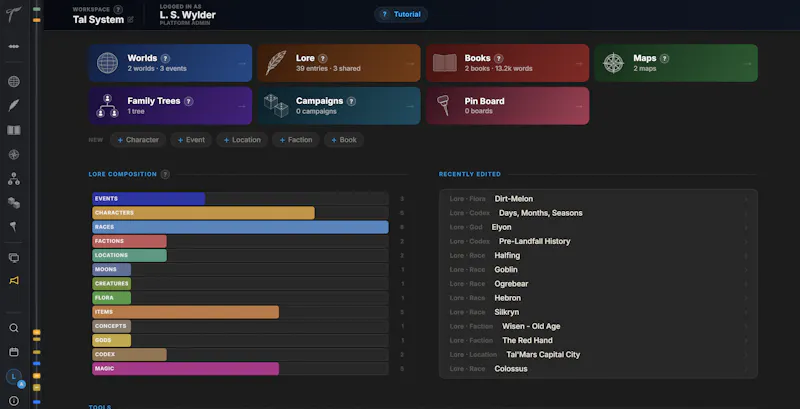Select the Events bar in Lore Composition
The width and height of the screenshot is (800, 409).
pos(148,199)
